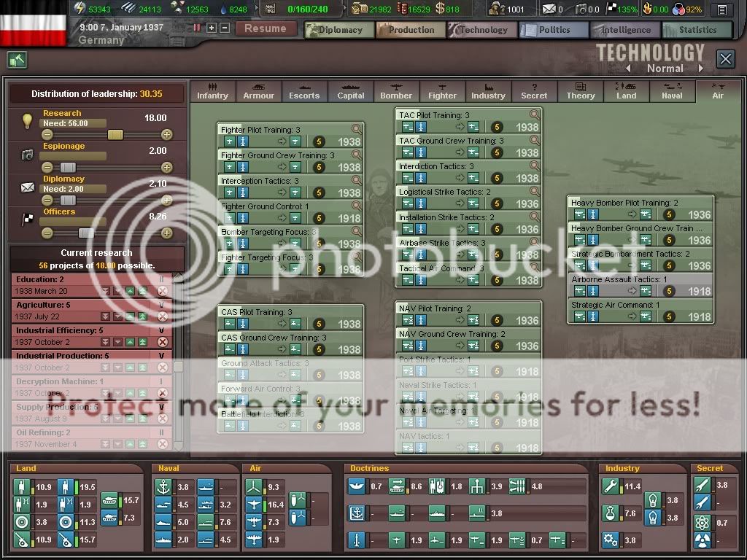Screen dimensions: 747x560
Task: Click magnifier icon on TAC Pilot Training
Action: (535, 114)
